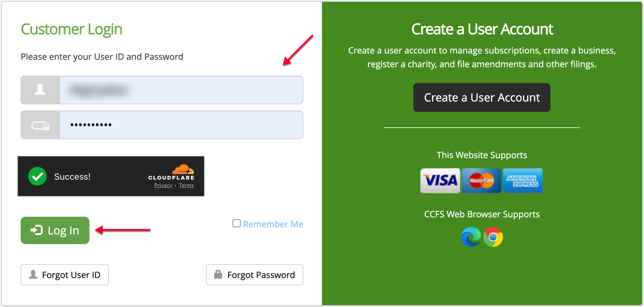Click the MasterCard logo
This screenshot has height=307, width=644.
click(x=481, y=181)
